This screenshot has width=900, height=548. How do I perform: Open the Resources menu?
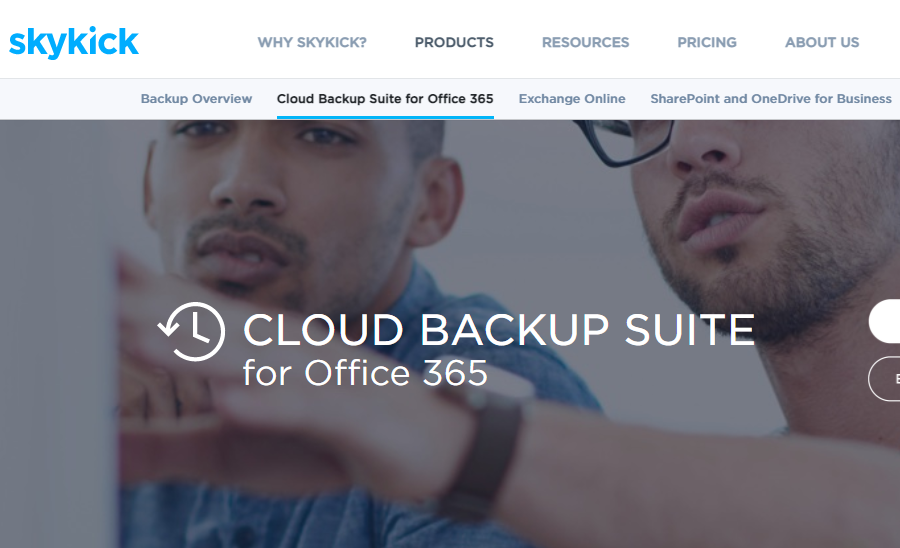click(x=585, y=42)
